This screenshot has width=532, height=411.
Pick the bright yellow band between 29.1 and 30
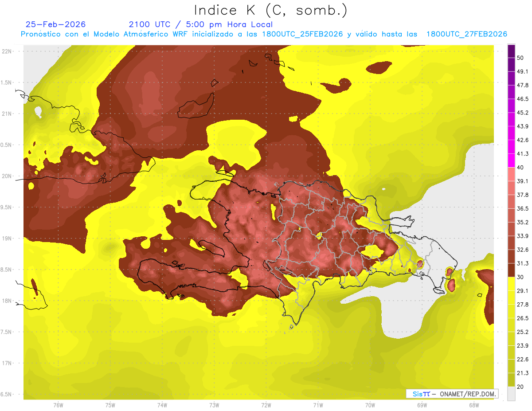point(511,284)
